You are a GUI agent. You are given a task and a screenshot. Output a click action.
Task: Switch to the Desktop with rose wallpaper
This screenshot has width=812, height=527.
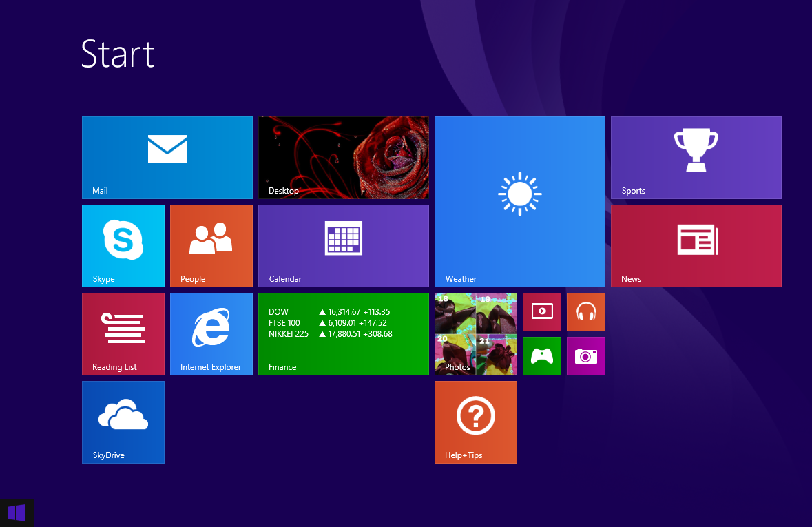tap(343, 157)
